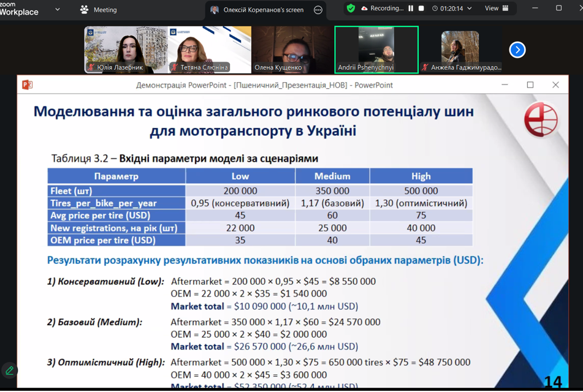
Task: Select Анжела Гаджимурадова video thumbnail
Action: [x=460, y=50]
